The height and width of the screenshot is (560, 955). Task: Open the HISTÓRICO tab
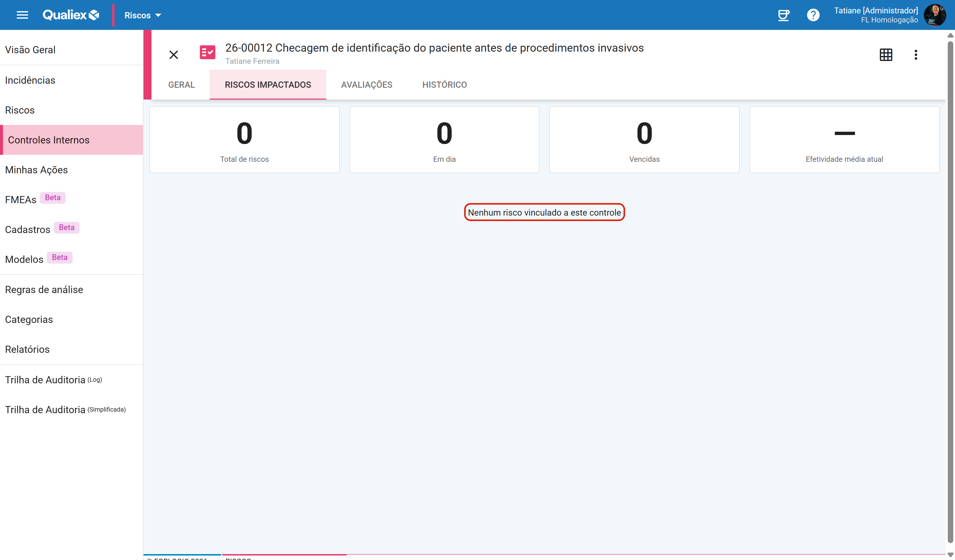(x=445, y=85)
